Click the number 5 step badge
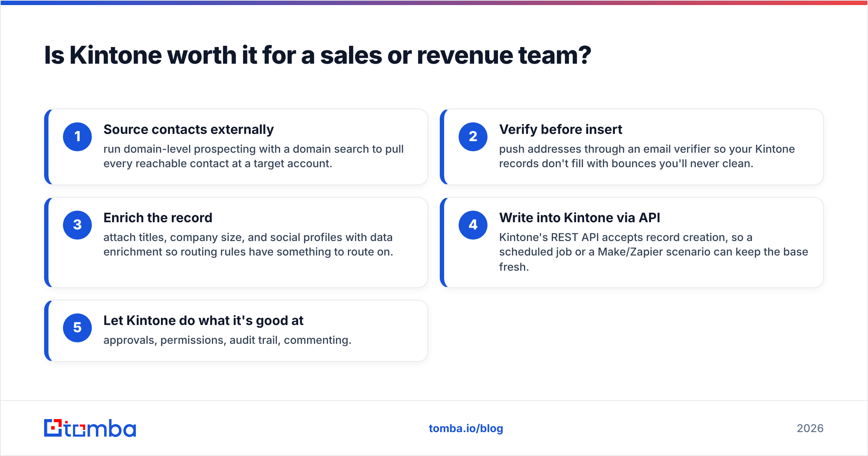This screenshot has width=868, height=456. [x=77, y=328]
